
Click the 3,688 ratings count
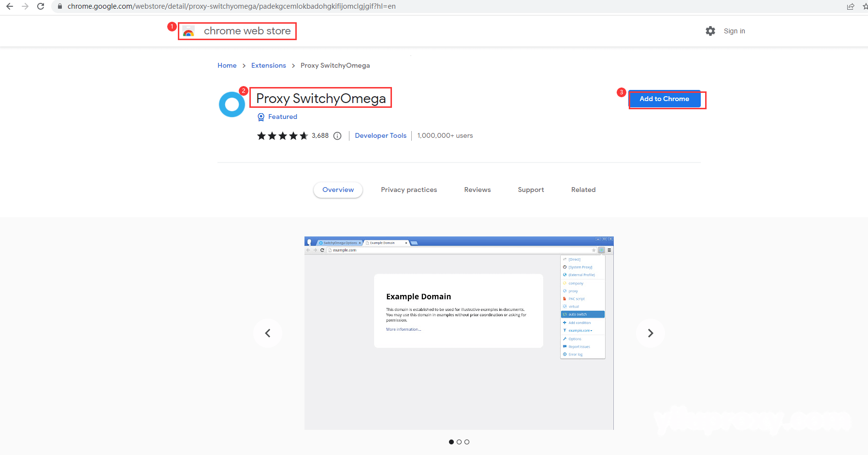coord(320,136)
